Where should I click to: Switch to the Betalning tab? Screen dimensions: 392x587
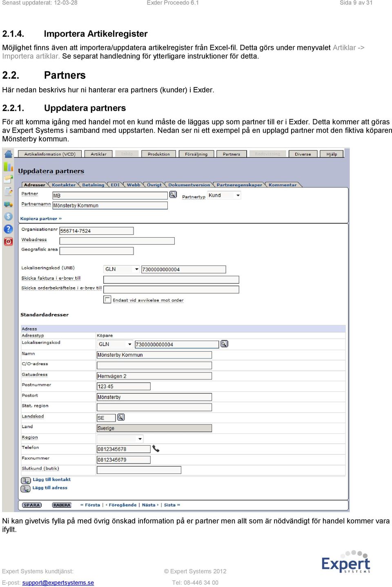93,185
